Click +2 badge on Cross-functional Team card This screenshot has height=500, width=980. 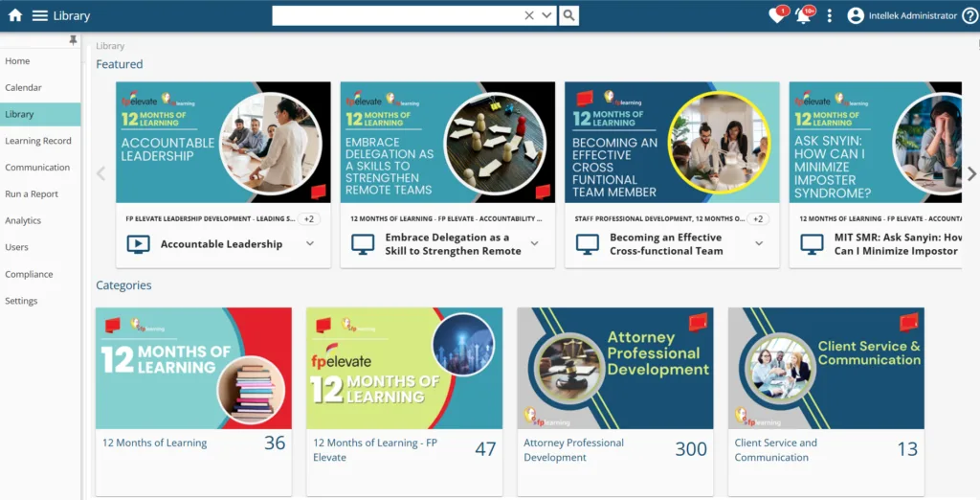pyautogui.click(x=758, y=219)
